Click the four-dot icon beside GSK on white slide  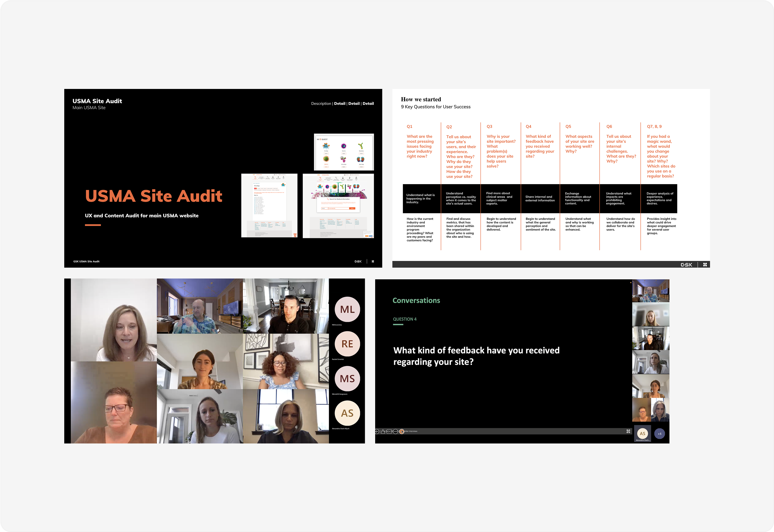click(705, 265)
